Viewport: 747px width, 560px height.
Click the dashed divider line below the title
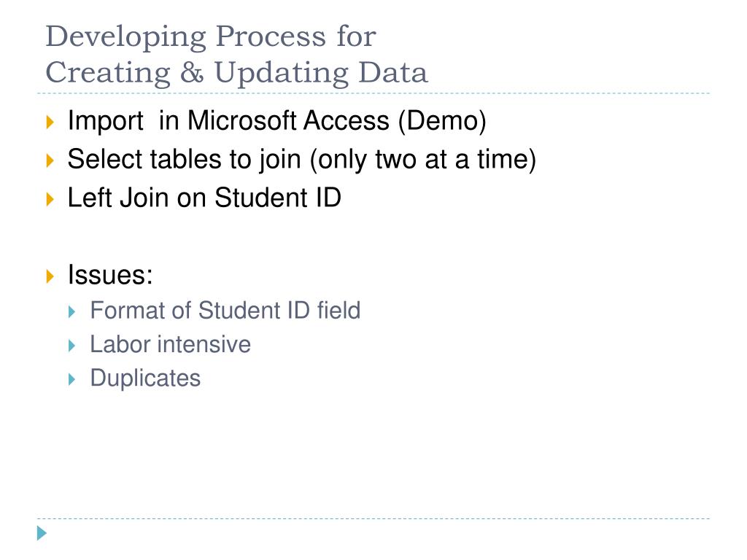[373, 93]
